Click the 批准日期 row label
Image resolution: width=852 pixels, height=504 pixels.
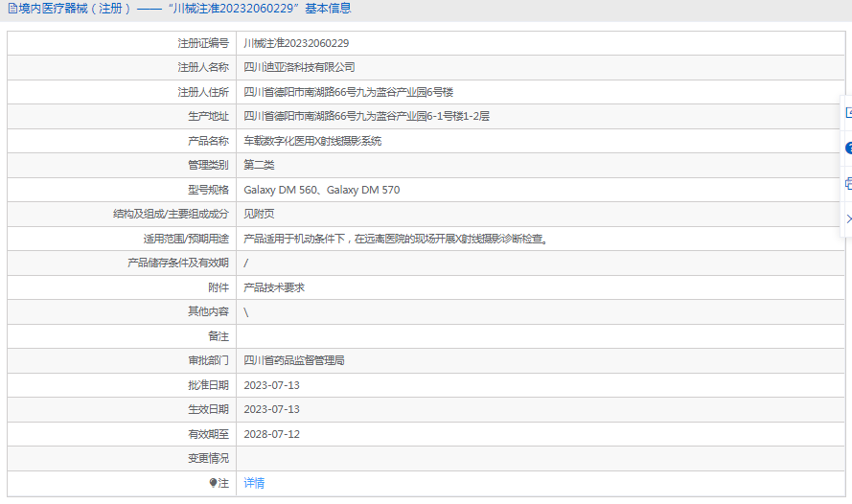pyautogui.click(x=209, y=385)
